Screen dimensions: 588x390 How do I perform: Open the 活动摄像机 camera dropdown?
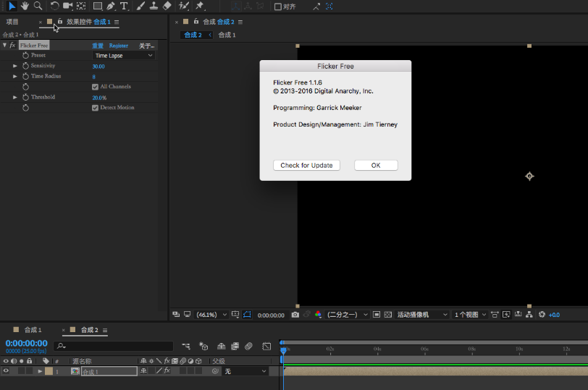tap(422, 315)
